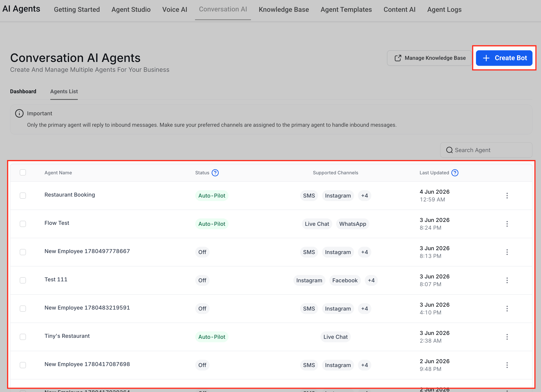Open the Content AI tab
Image resolution: width=541 pixels, height=392 pixels.
click(399, 9)
